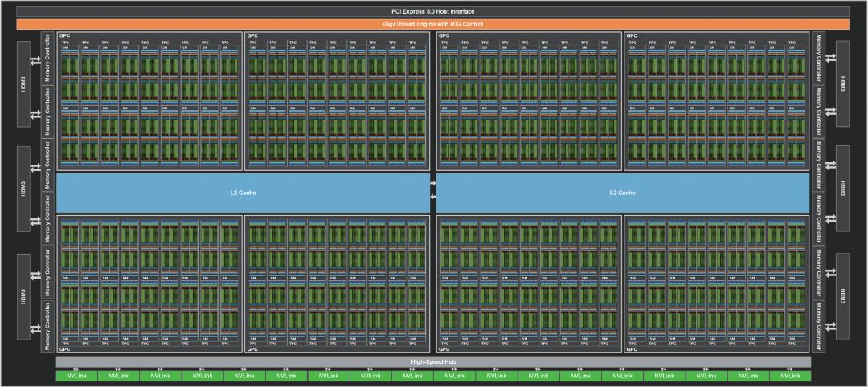Screen dimensions: 868x387
Task: Click the GPC label of the top-right cluster
Action: (x=631, y=35)
